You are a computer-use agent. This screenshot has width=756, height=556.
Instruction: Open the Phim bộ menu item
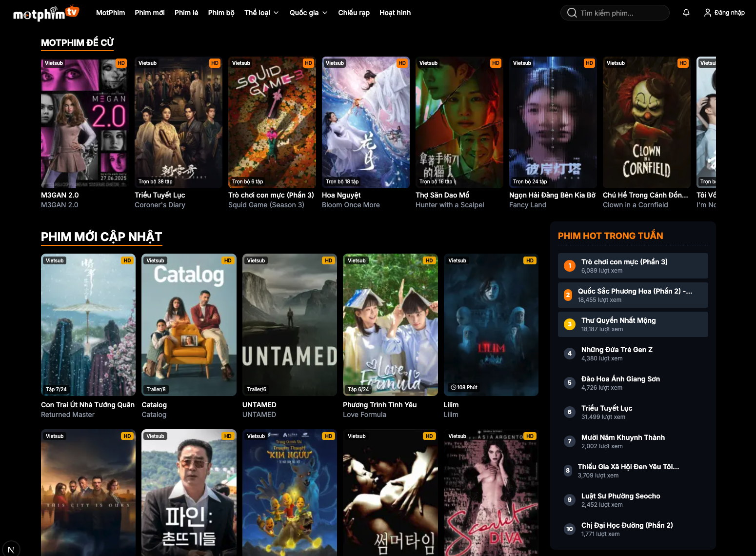coord(221,13)
